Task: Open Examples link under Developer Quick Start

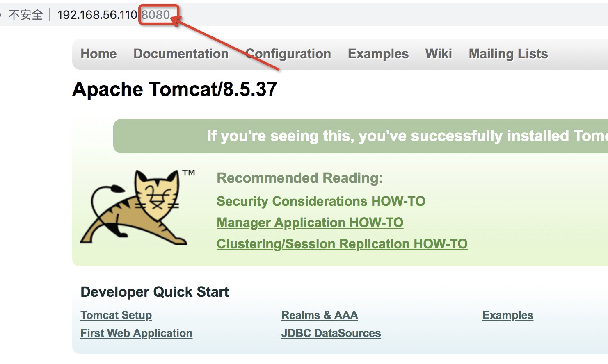Action: 508,315
